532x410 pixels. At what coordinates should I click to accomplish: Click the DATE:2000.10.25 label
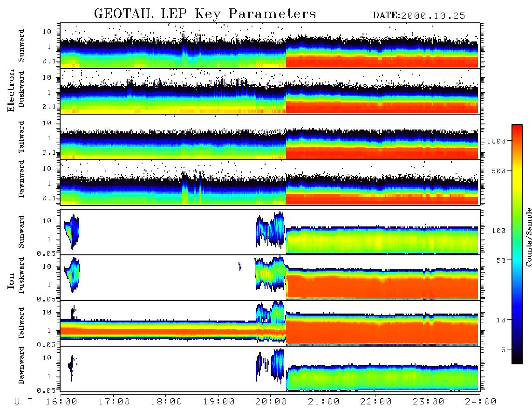pyautogui.click(x=419, y=16)
